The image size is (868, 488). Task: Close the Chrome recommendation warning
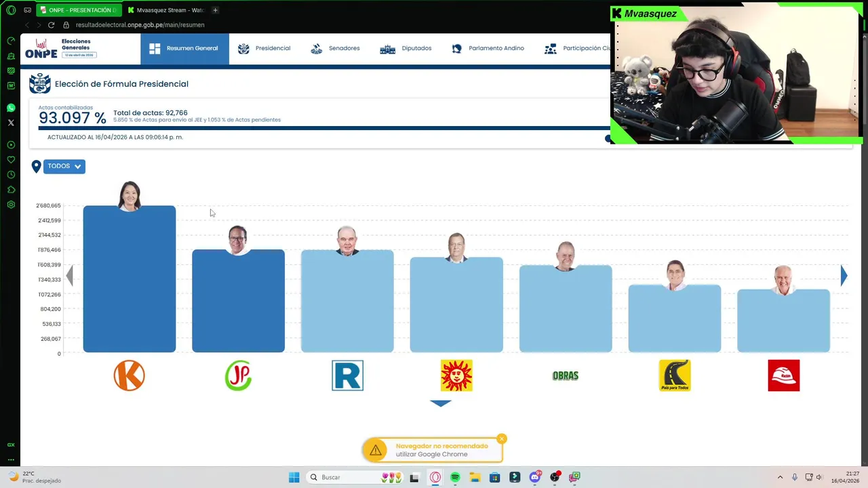click(502, 439)
